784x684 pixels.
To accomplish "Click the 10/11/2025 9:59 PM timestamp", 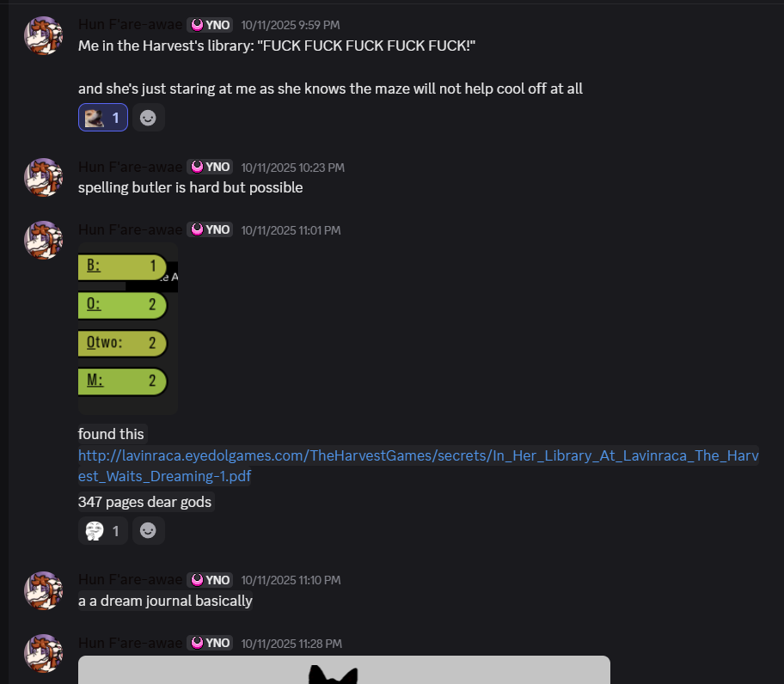I will point(291,25).
